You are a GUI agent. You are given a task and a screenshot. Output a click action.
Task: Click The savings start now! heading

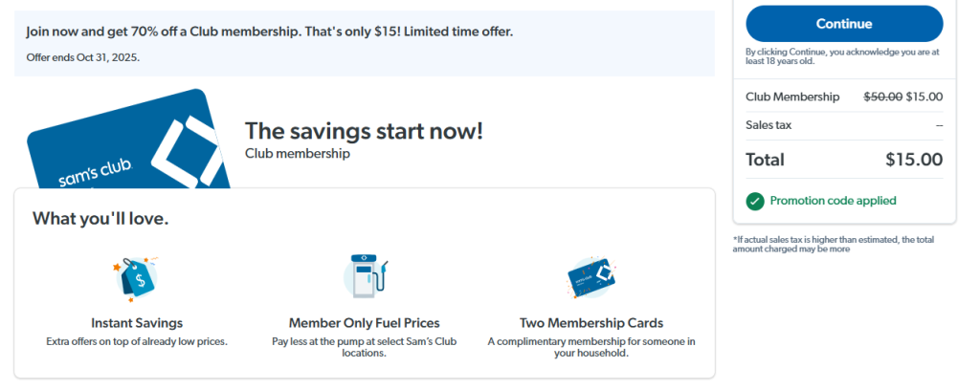[x=364, y=131]
